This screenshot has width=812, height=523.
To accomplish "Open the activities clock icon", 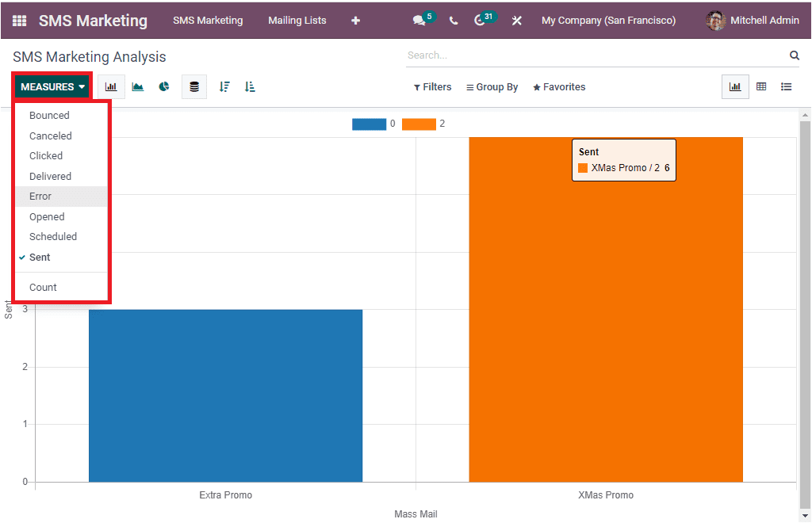I will (482, 20).
